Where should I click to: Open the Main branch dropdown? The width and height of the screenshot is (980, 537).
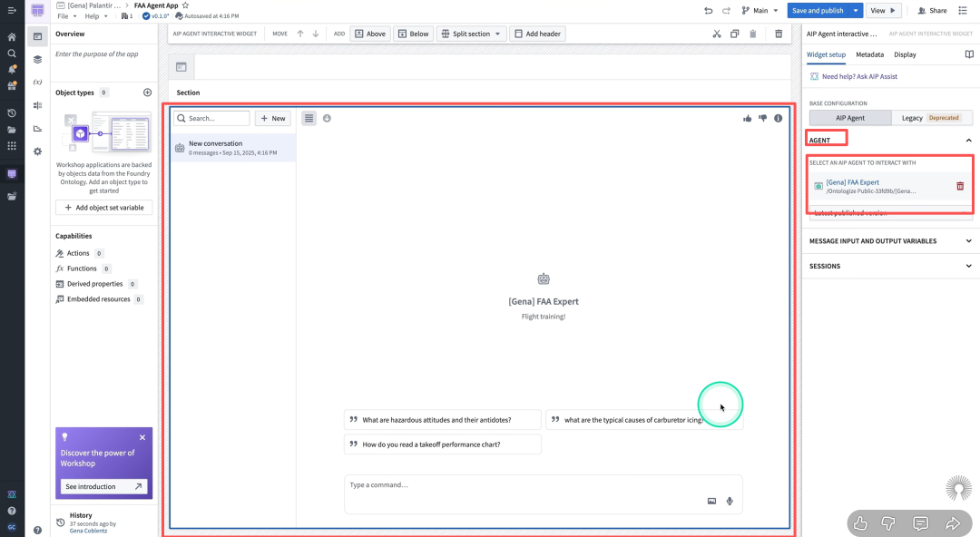[759, 11]
